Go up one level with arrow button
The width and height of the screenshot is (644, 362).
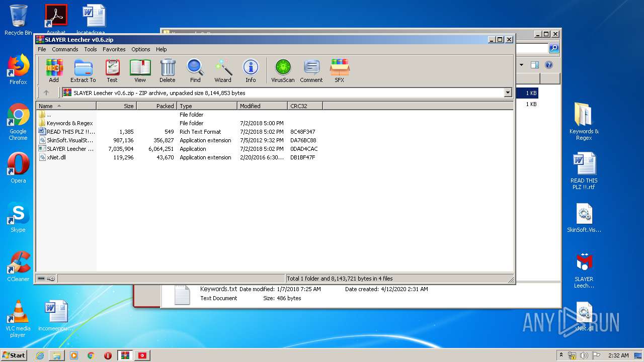(46, 93)
